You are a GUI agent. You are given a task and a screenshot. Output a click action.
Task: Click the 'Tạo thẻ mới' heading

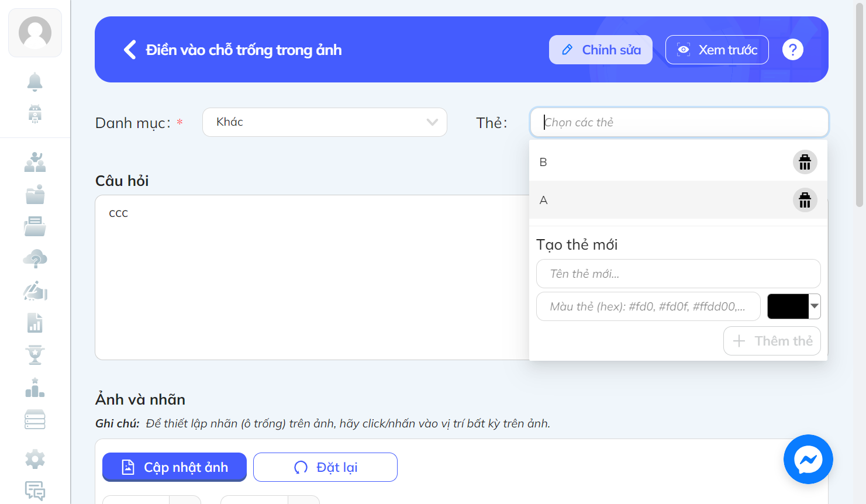point(577,244)
